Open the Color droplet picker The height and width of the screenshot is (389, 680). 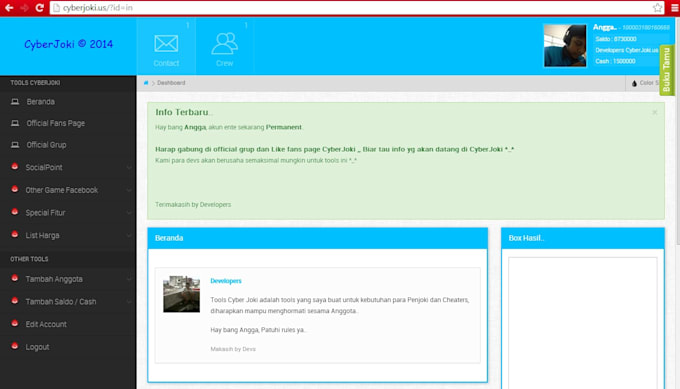(634, 83)
